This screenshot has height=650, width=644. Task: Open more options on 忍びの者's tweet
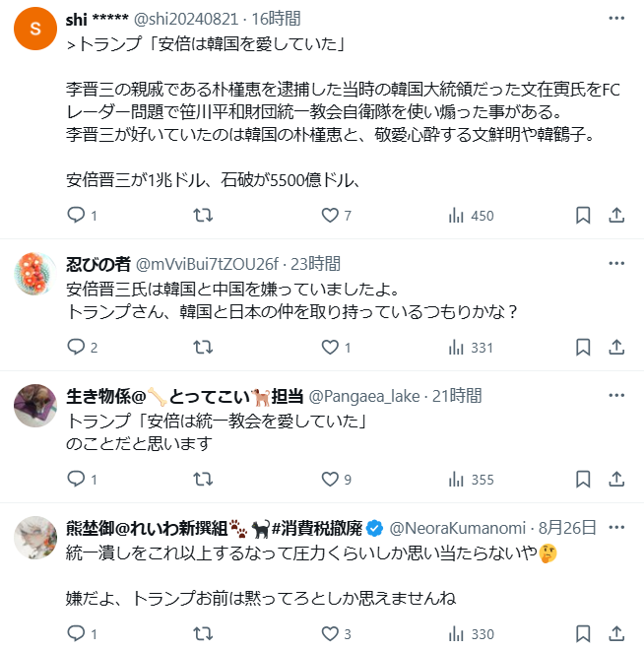(615, 263)
